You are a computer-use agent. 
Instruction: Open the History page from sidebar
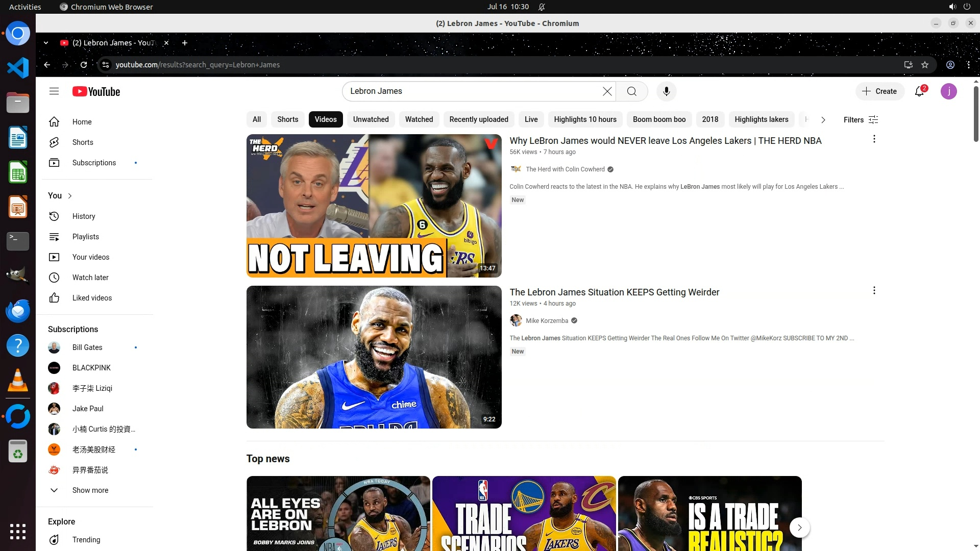(x=84, y=216)
